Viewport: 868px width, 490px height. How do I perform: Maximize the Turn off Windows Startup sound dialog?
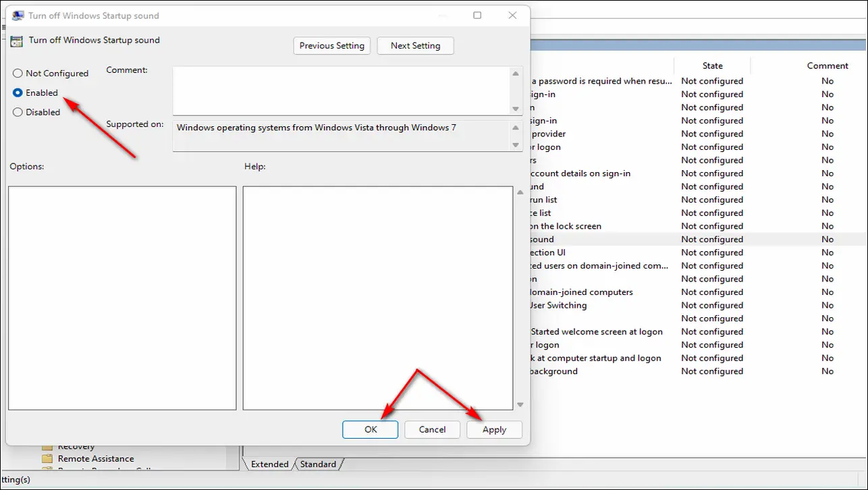pyautogui.click(x=477, y=16)
